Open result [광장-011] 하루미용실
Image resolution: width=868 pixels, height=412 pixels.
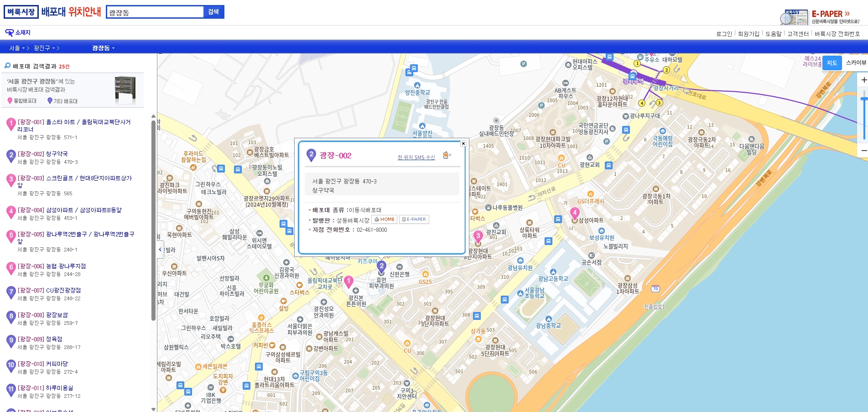coord(45,388)
